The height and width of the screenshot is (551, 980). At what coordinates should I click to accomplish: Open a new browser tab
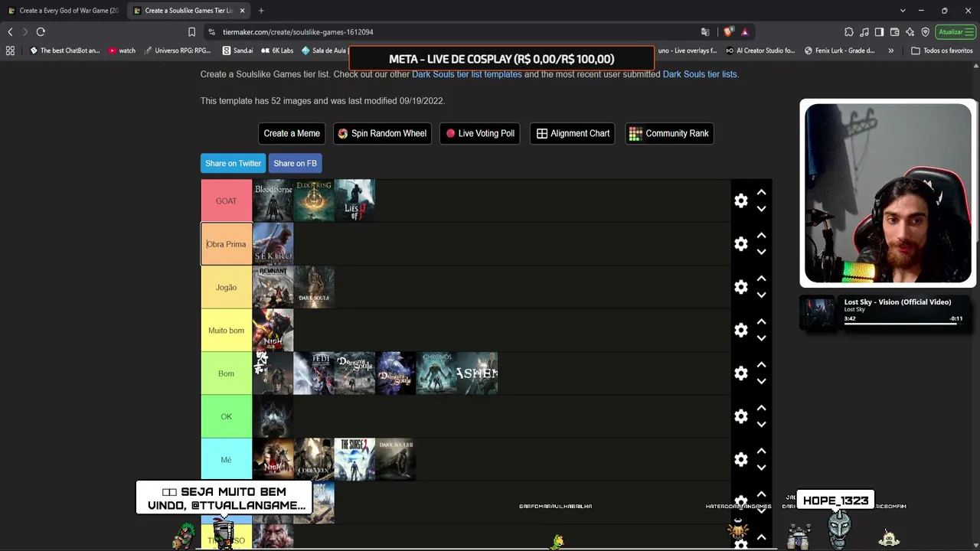pos(261,11)
